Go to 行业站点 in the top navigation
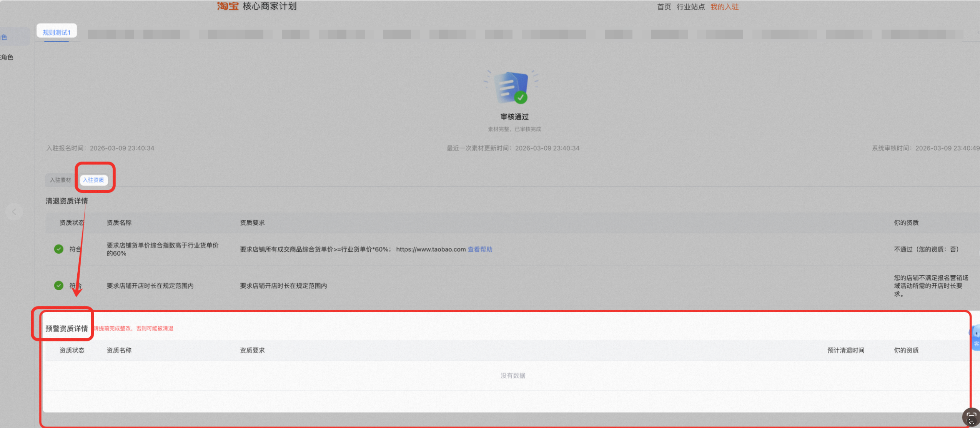The image size is (980, 428). pos(691,7)
